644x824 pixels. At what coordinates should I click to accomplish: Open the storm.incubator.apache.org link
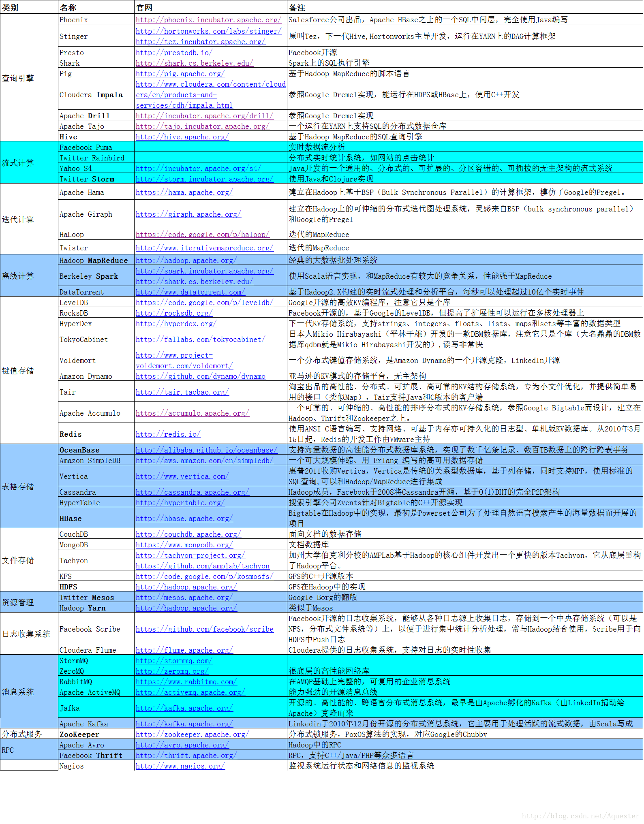(204, 179)
